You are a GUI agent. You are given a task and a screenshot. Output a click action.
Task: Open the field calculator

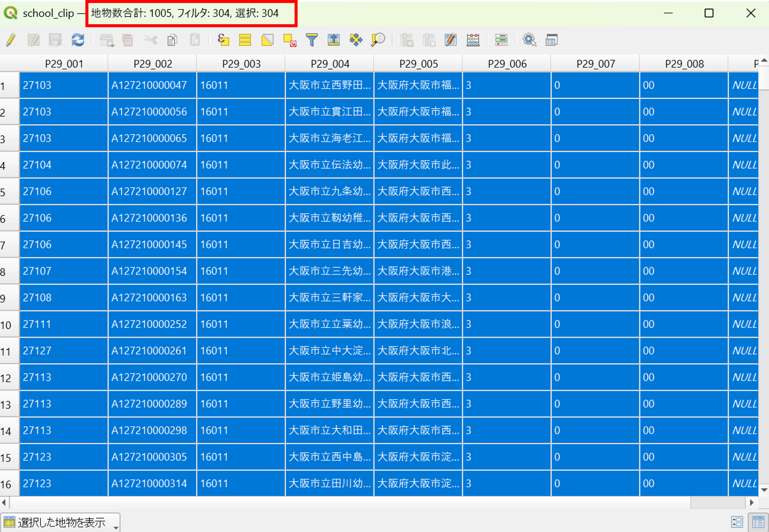coord(473,40)
